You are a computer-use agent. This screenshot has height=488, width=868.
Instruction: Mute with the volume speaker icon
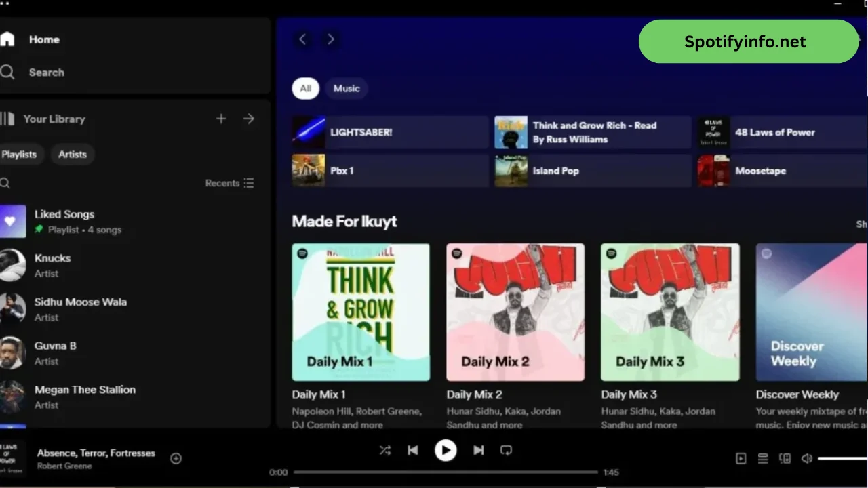[806, 459]
